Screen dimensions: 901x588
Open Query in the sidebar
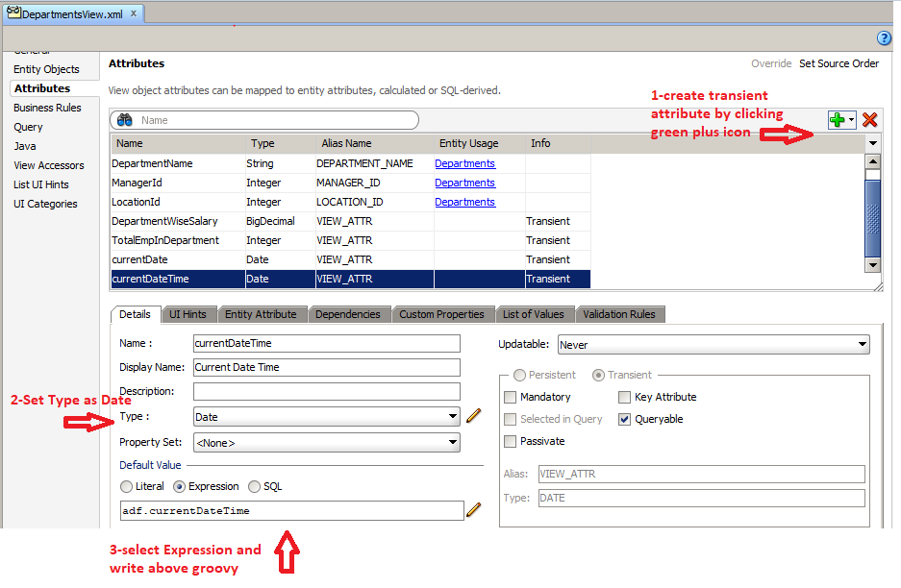[x=28, y=127]
